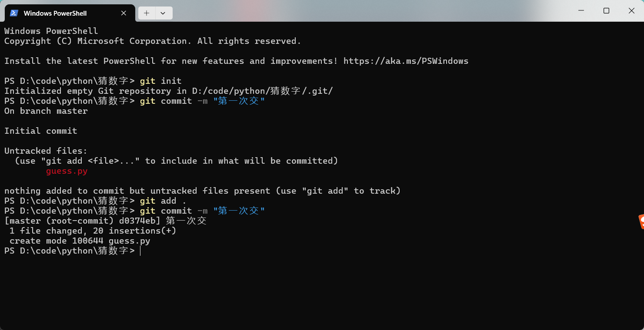
Task: Click the "Initial commit" output line
Action: (41, 131)
